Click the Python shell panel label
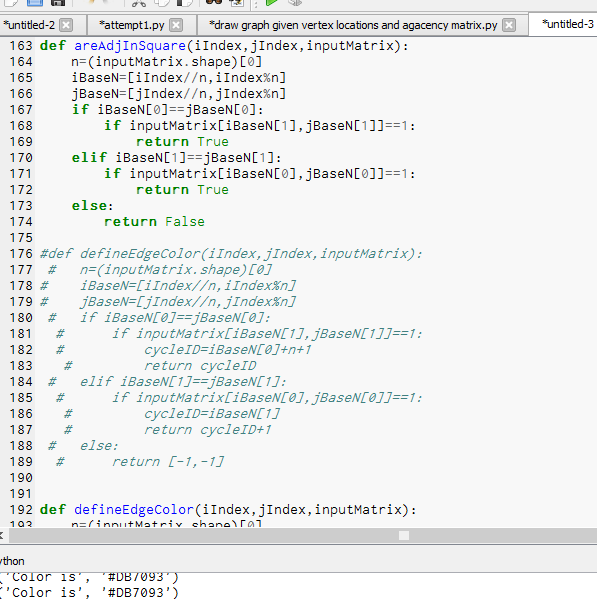 (12, 561)
